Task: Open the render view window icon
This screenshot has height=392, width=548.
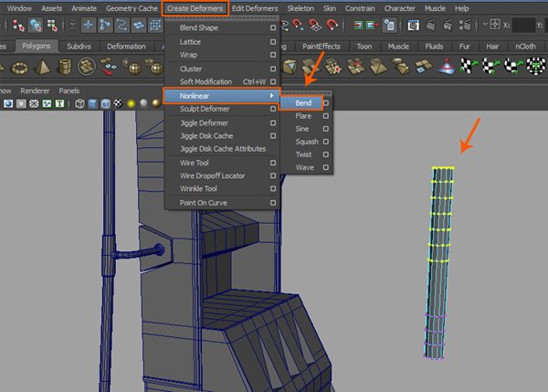Action: (x=414, y=26)
